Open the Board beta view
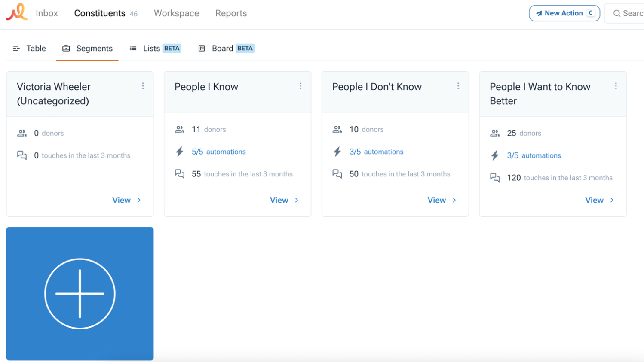 click(x=226, y=48)
